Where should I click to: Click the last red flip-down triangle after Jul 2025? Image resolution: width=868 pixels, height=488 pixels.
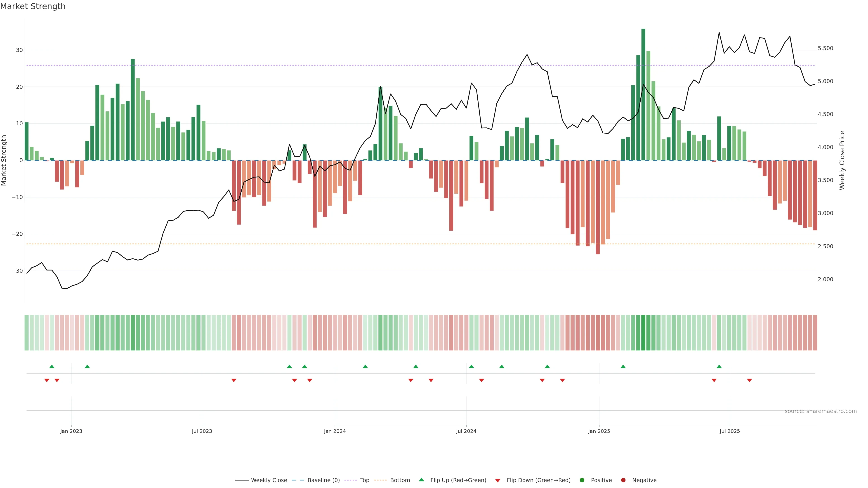tap(749, 380)
